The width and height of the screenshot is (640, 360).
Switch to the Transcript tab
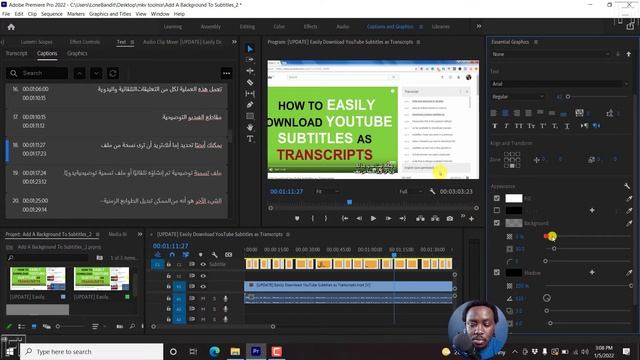(16, 53)
